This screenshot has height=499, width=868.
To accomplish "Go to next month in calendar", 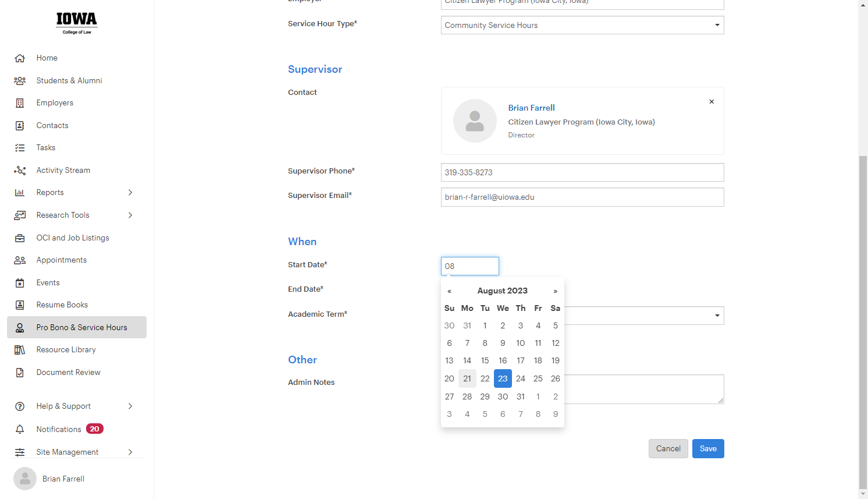I will coord(556,291).
